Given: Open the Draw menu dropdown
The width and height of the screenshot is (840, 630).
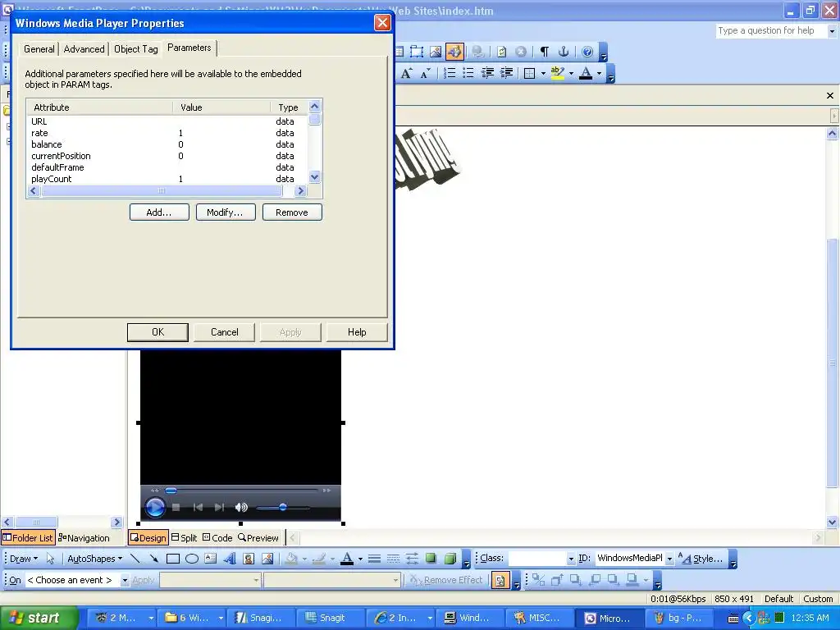Looking at the screenshot, I should click(24, 558).
